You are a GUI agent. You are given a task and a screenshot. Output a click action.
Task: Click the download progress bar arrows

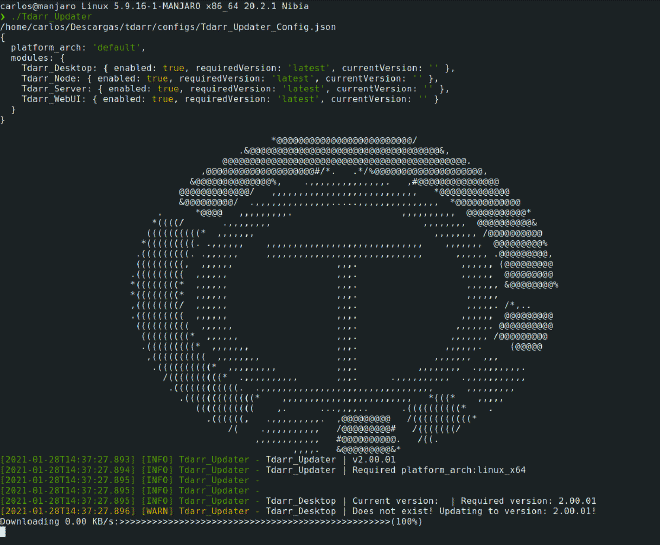point(255,521)
